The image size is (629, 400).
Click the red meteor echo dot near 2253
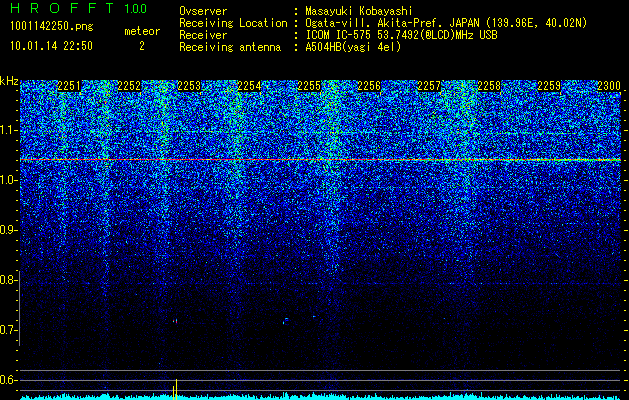pos(175,321)
